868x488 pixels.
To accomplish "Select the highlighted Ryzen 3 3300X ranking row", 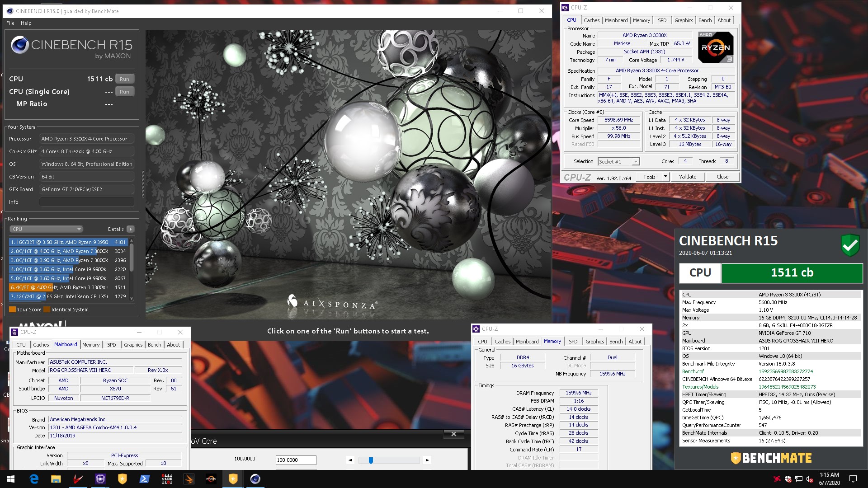I will tap(68, 287).
